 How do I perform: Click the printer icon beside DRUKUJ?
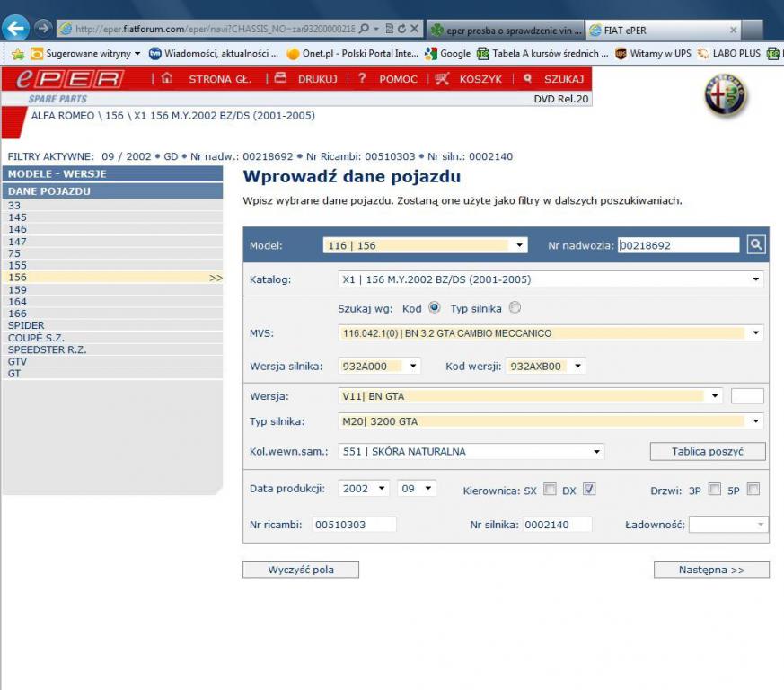pyautogui.click(x=280, y=77)
